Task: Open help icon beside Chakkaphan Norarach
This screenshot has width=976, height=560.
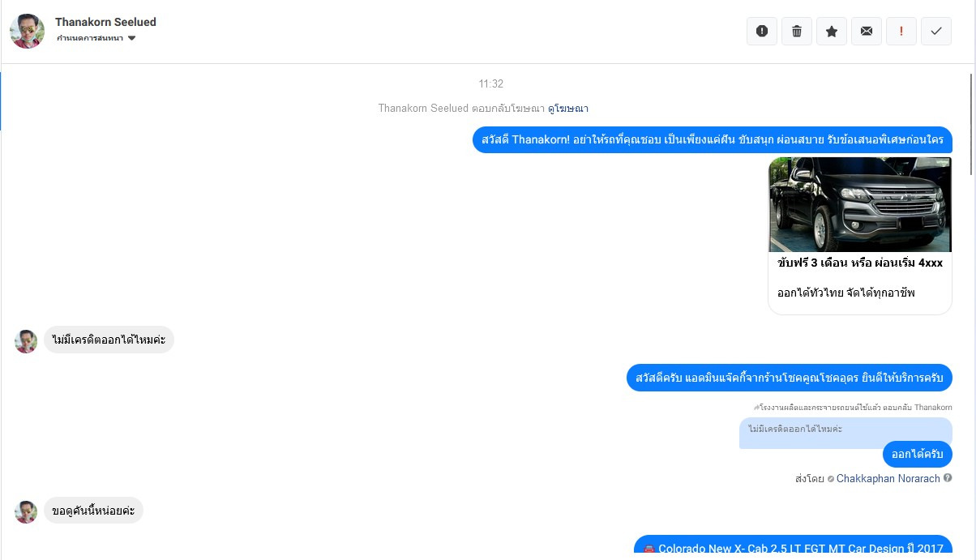Action: pyautogui.click(x=948, y=478)
